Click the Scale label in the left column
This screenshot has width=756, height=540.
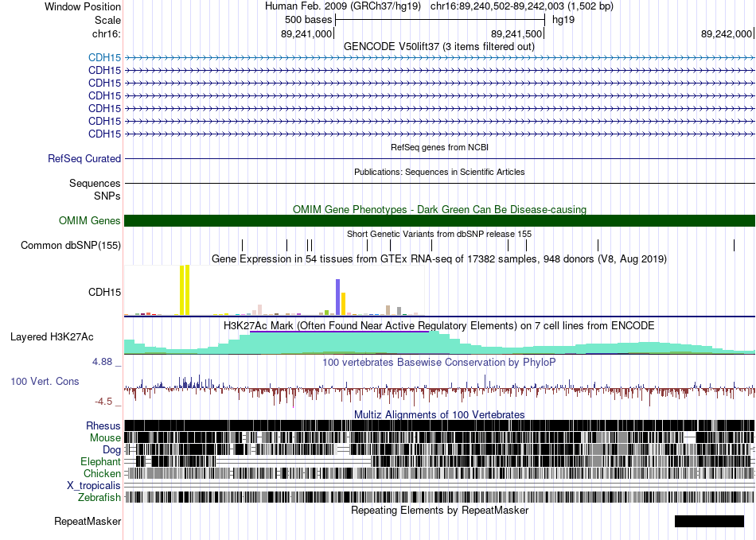(x=107, y=20)
